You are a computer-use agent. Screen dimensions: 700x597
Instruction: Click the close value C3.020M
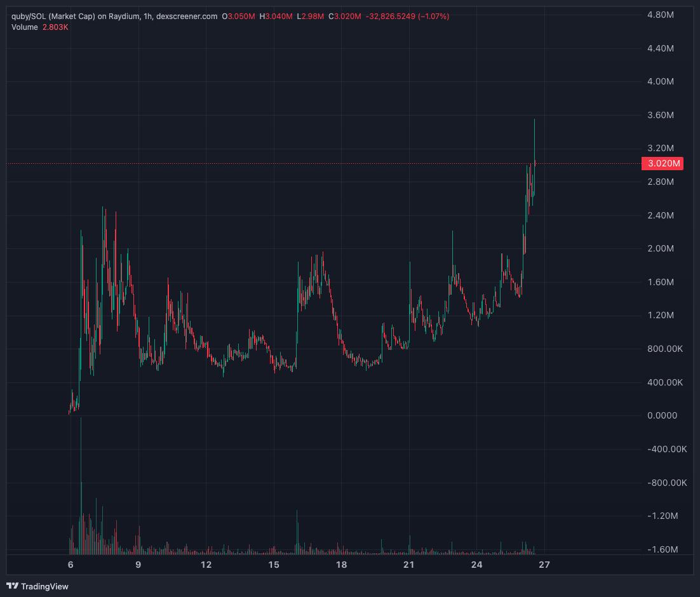pyautogui.click(x=345, y=17)
